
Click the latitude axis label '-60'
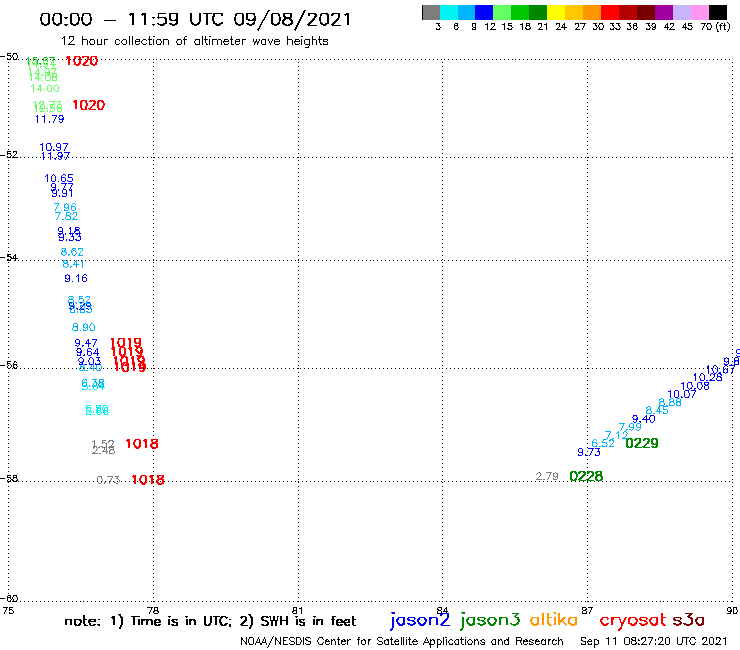[9, 598]
